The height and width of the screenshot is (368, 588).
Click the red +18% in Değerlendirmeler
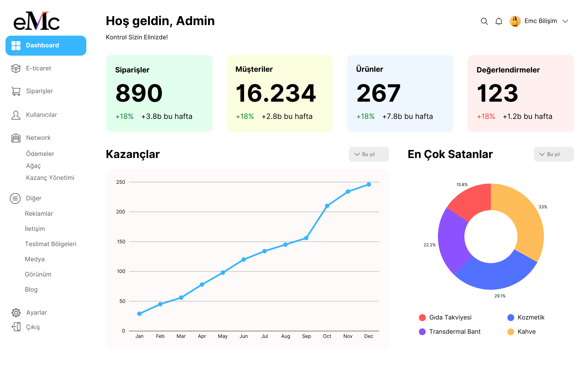pyautogui.click(x=486, y=116)
